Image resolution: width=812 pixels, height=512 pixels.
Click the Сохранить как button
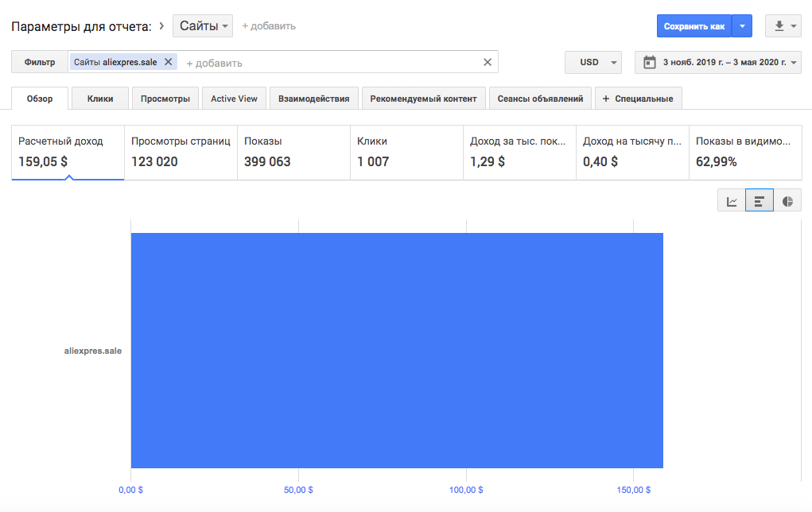click(x=694, y=26)
